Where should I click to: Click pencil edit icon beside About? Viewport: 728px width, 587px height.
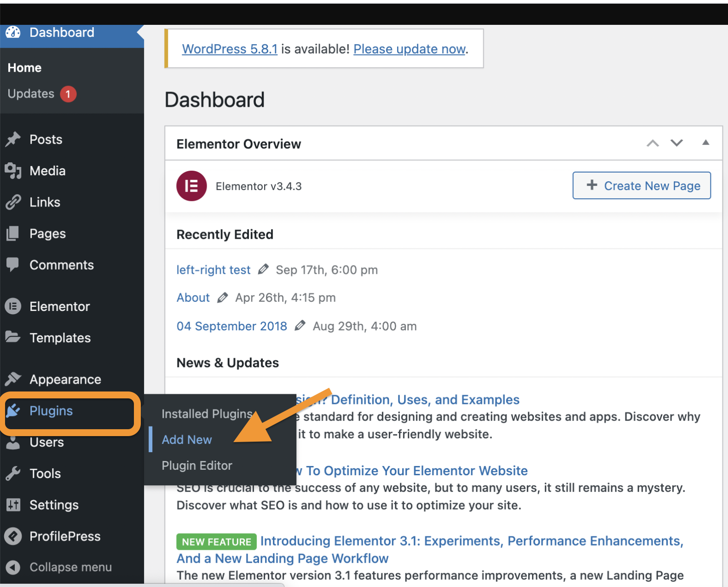pos(223,297)
